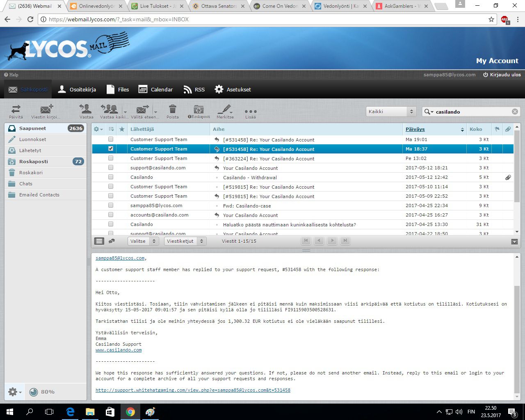The image size is (525, 420).
Task: Open Asetukset settings
Action: pos(233,89)
